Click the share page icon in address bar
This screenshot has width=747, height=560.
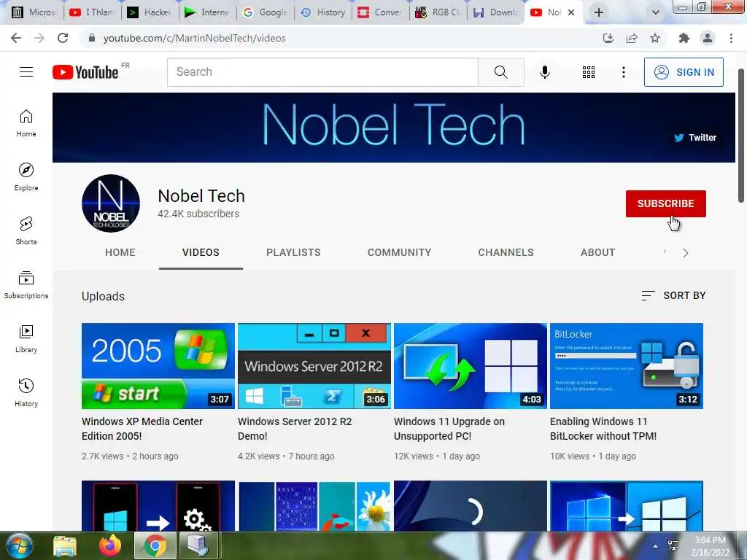pyautogui.click(x=632, y=38)
